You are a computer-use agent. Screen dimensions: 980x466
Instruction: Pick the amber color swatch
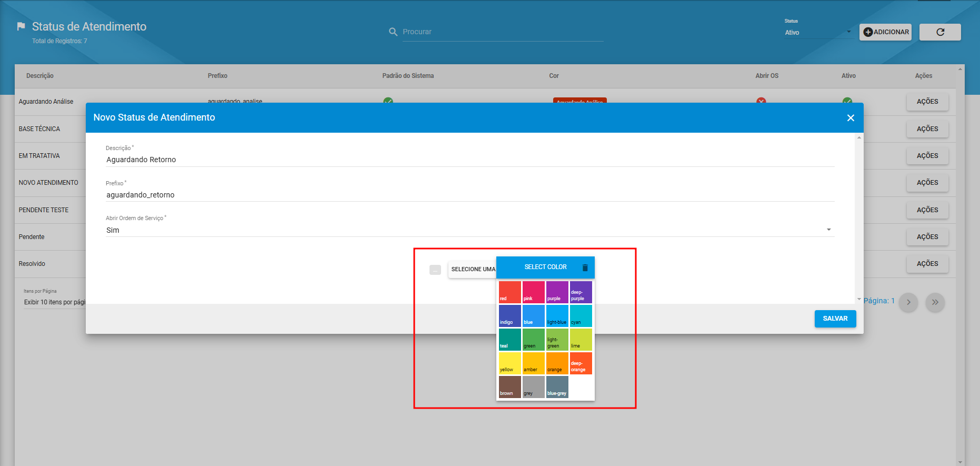534,363
